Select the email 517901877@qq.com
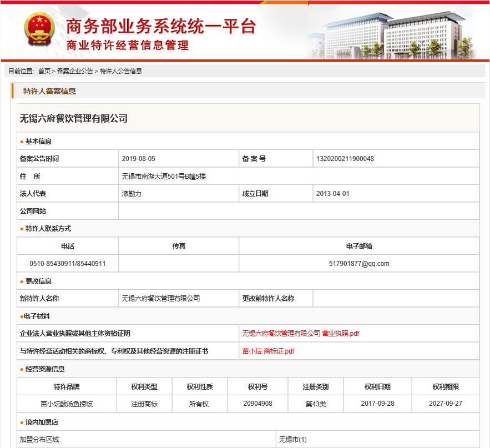The image size is (490, 448). coord(359,264)
